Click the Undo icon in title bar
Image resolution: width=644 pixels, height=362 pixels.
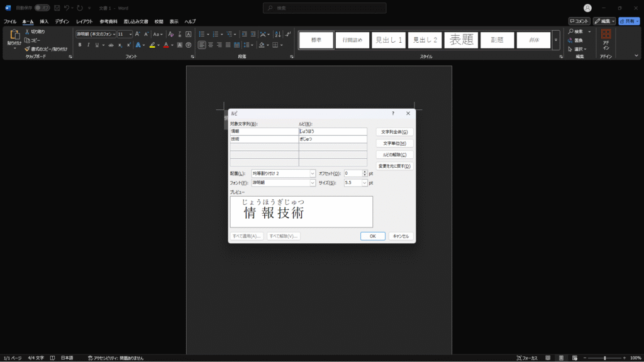pyautogui.click(x=67, y=8)
